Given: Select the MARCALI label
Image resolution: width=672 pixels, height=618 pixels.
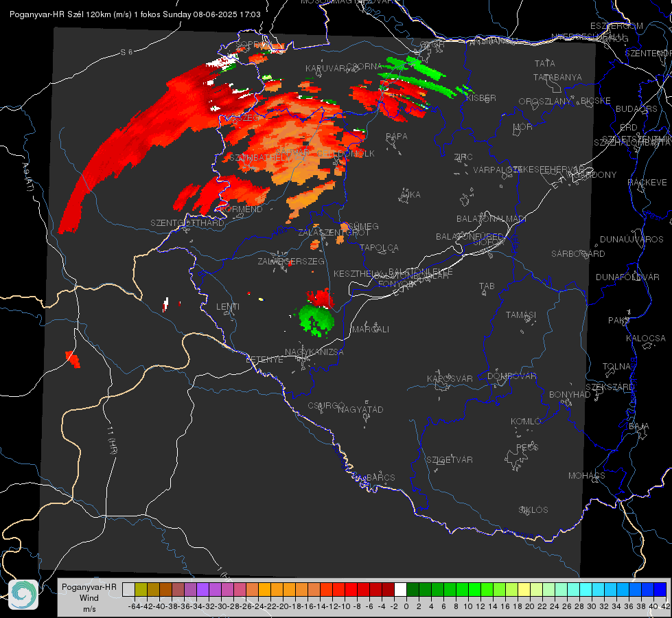Looking at the screenshot, I should click(x=370, y=330).
